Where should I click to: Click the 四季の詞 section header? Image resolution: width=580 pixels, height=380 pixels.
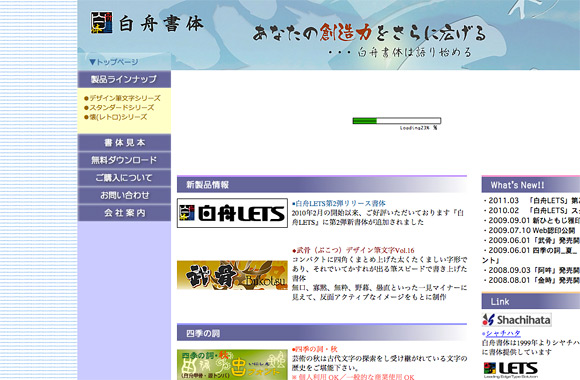tap(322, 333)
